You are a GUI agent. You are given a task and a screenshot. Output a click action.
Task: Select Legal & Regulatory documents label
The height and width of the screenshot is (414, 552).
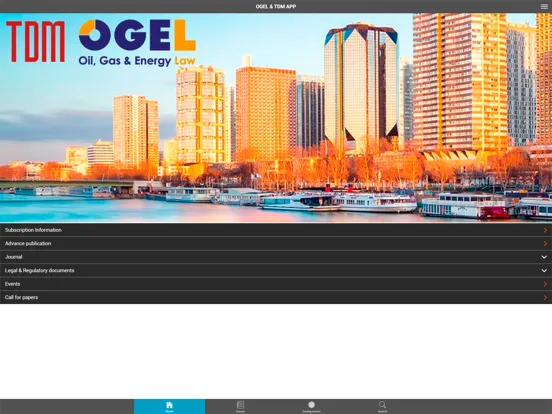(x=39, y=270)
